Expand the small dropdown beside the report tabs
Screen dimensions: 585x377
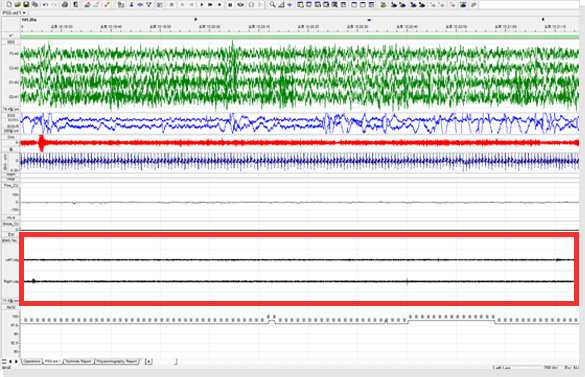pyautogui.click(x=148, y=361)
